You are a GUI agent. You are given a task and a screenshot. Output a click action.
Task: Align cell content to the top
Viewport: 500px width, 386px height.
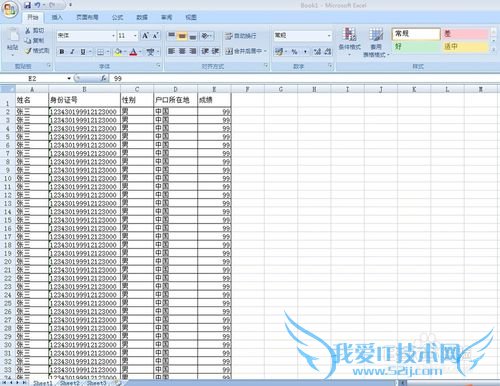(x=171, y=36)
